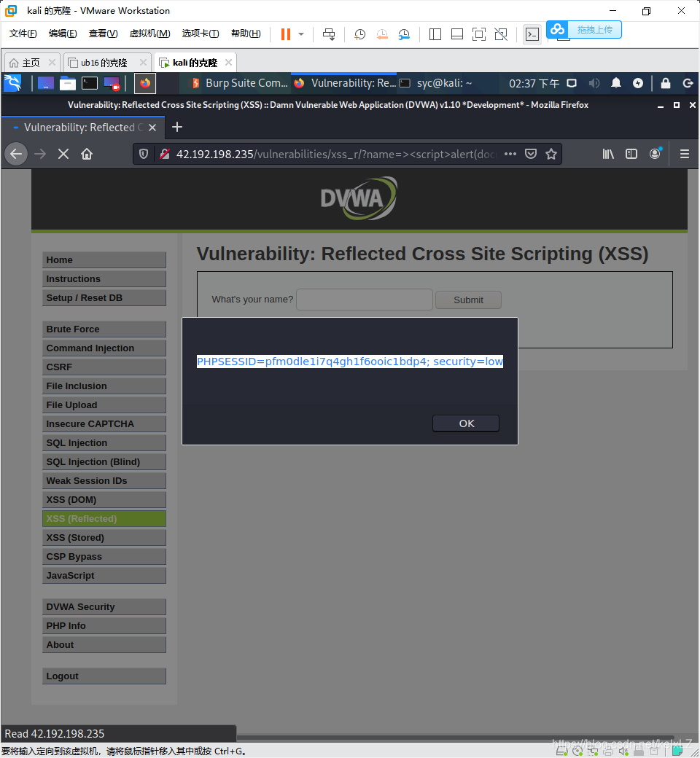Send Ctrl+Alt+Del to the VM
700x758 pixels.
pos(329,34)
